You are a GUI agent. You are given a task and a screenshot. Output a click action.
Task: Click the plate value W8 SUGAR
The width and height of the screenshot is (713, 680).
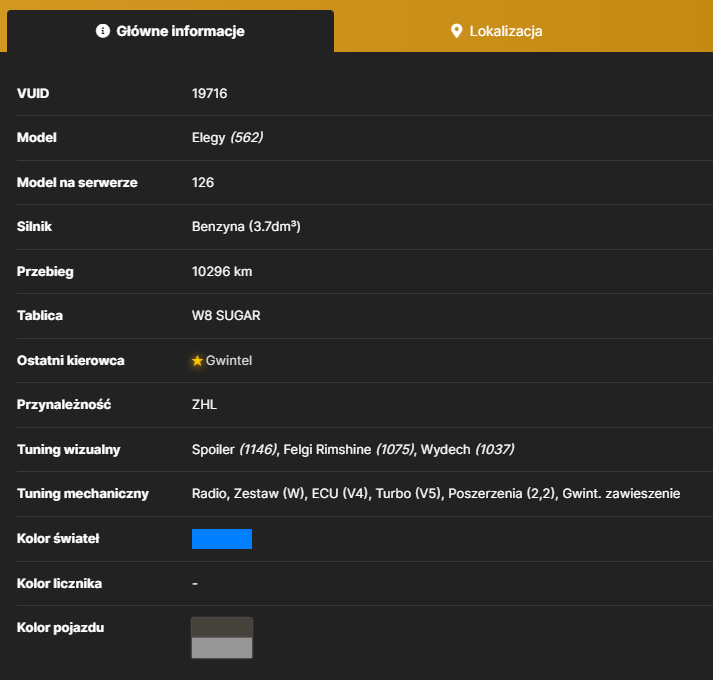[x=226, y=316]
